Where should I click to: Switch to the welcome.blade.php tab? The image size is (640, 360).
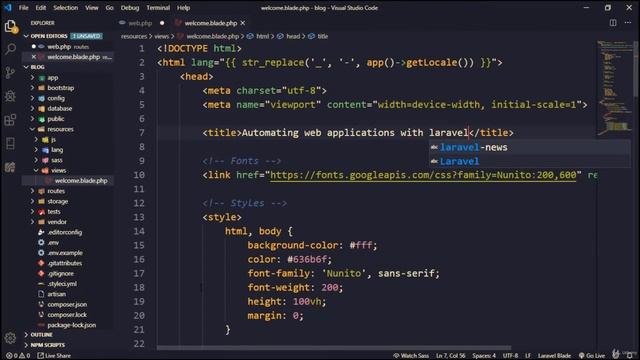211,23
